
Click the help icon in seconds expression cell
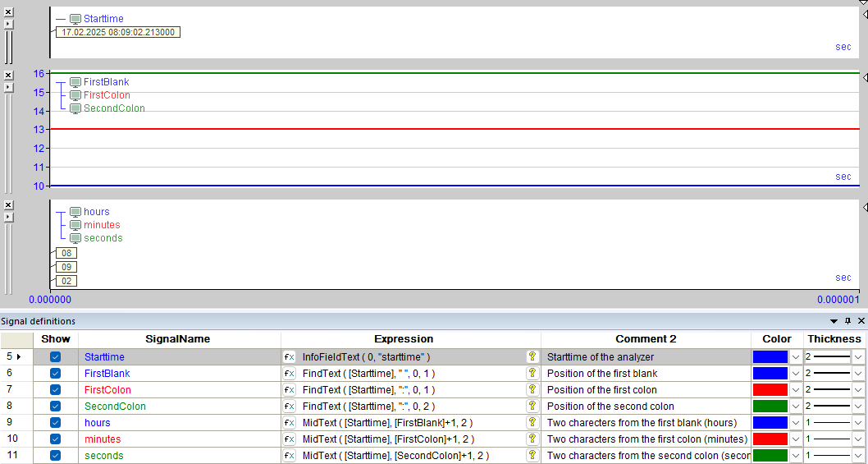[532, 455]
